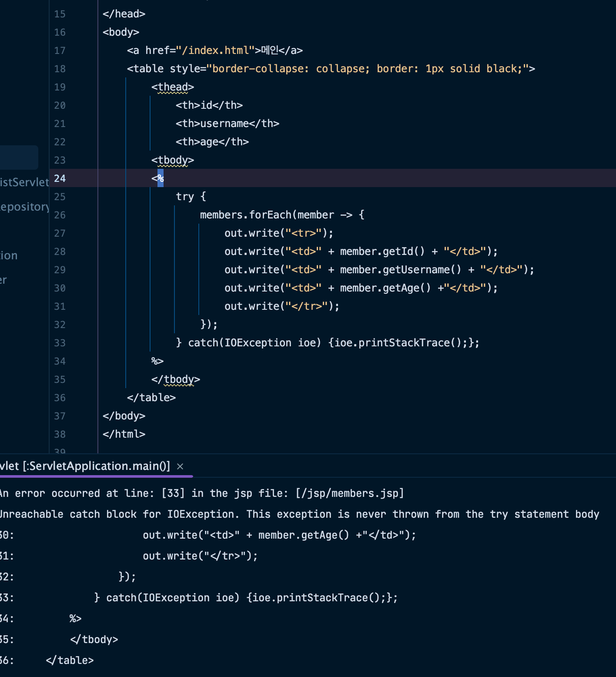
Task: Click member.getId() call in editor
Action: click(x=382, y=251)
